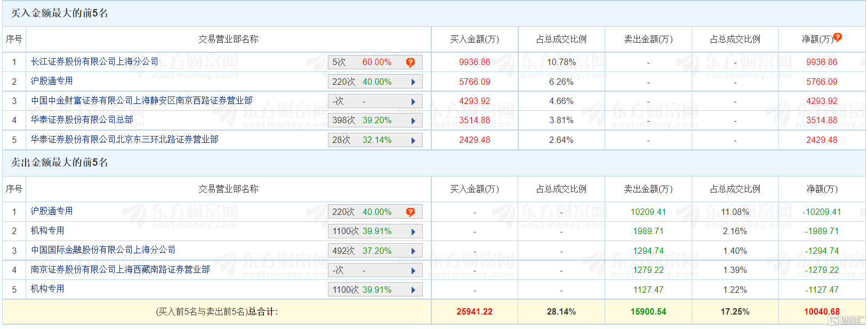Open 华泰证券北京东三环北路证券营业部 link
This screenshot has height=329, width=868.
(124, 139)
